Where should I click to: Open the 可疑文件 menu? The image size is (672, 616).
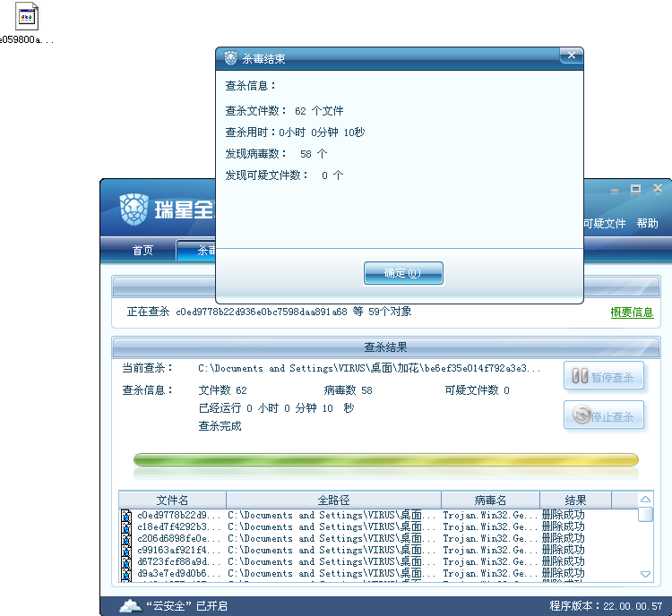(604, 224)
